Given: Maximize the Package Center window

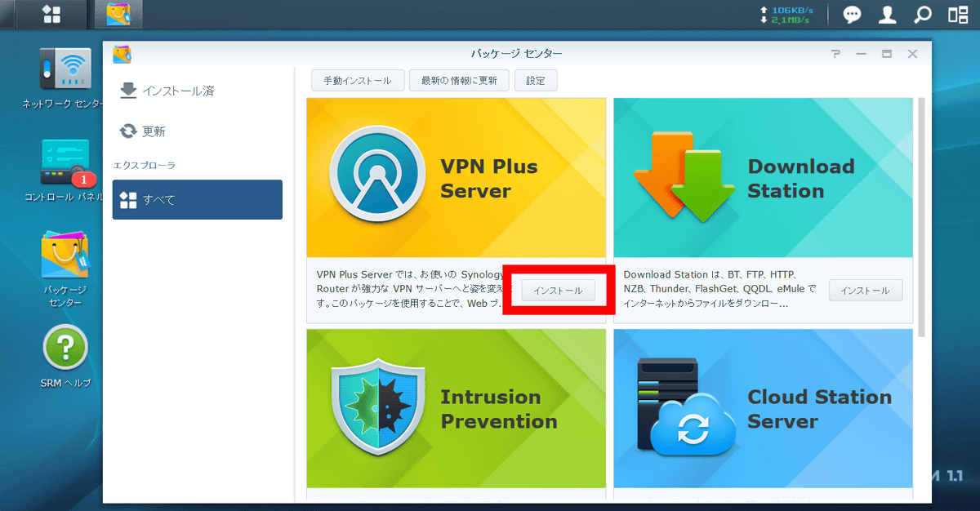Looking at the screenshot, I should click(x=886, y=54).
